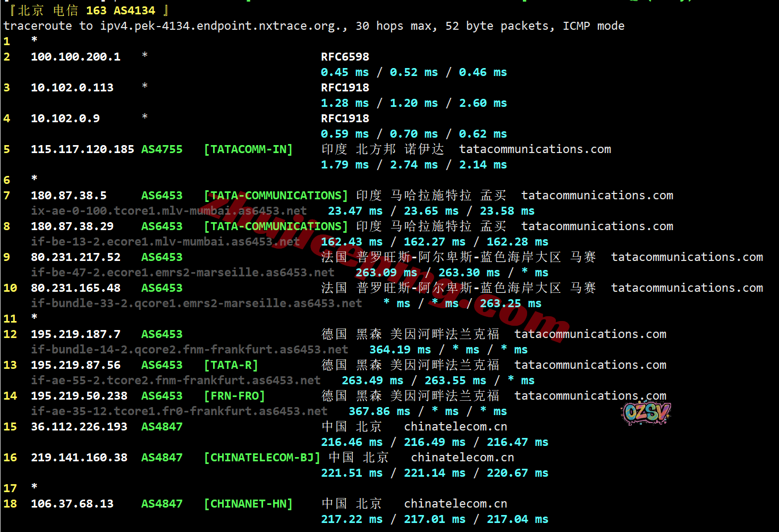Select IP address 80.231.165.48 at hop 10

75,288
